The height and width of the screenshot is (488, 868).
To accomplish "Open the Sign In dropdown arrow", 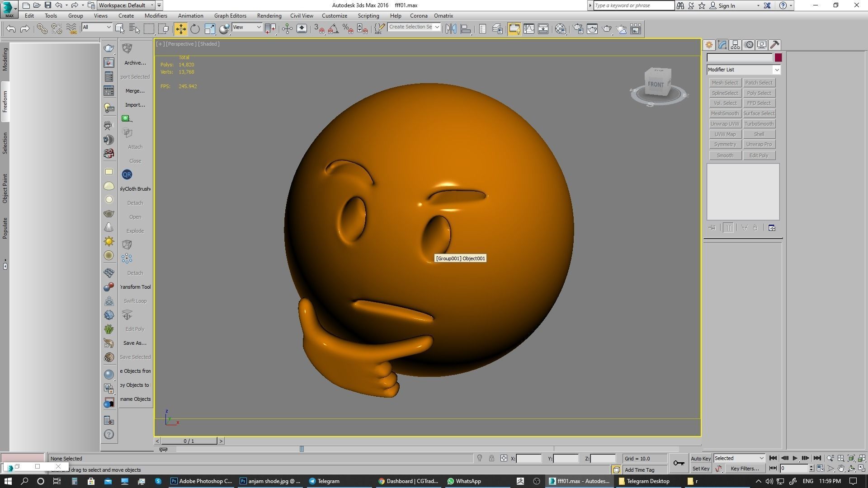I will coord(758,6).
